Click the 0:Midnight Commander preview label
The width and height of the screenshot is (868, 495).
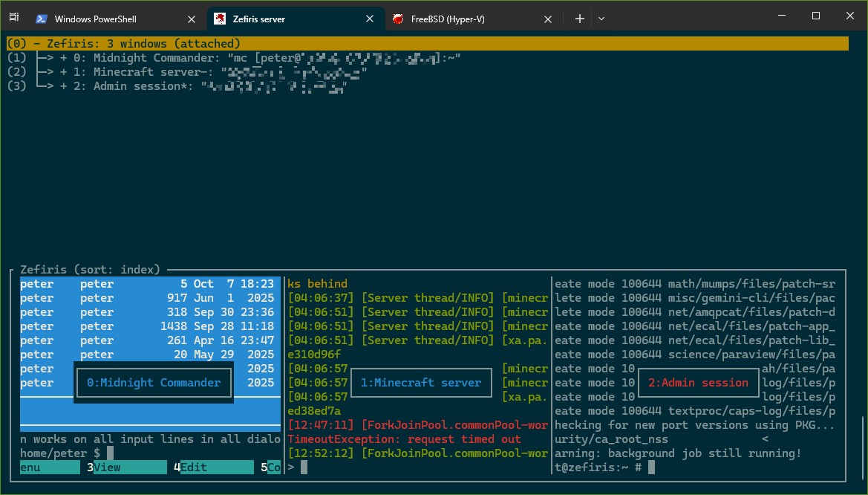(x=154, y=383)
